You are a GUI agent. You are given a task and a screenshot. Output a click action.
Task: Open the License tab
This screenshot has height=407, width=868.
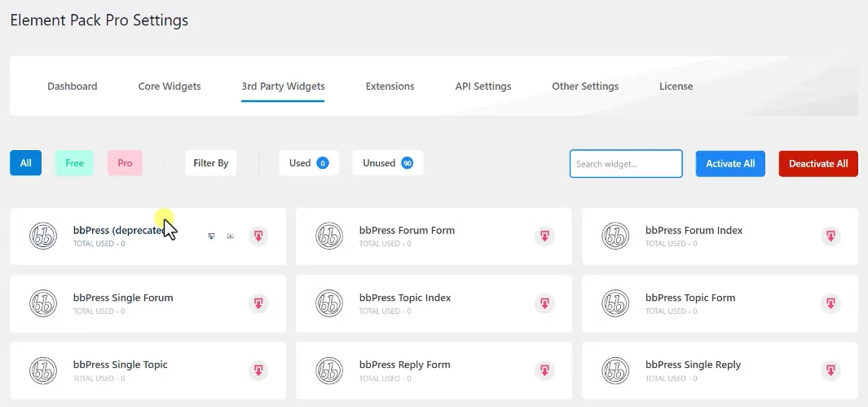tap(676, 86)
